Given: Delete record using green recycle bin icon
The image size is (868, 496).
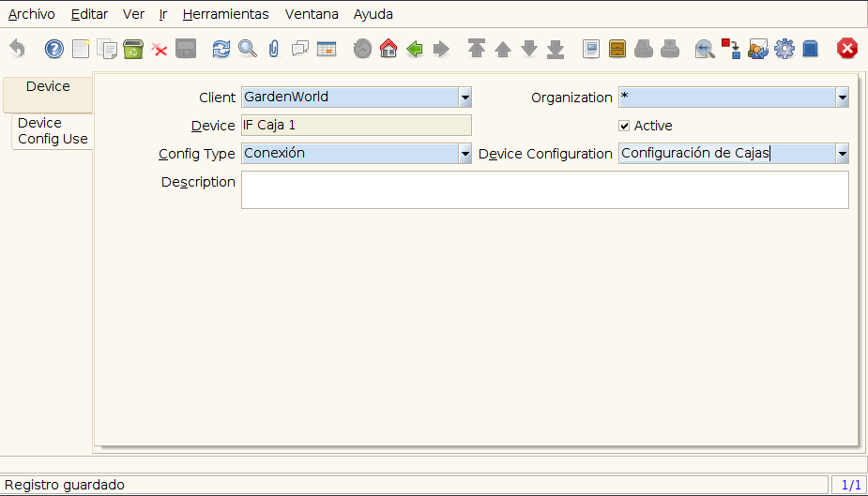Looking at the screenshot, I should tap(133, 49).
